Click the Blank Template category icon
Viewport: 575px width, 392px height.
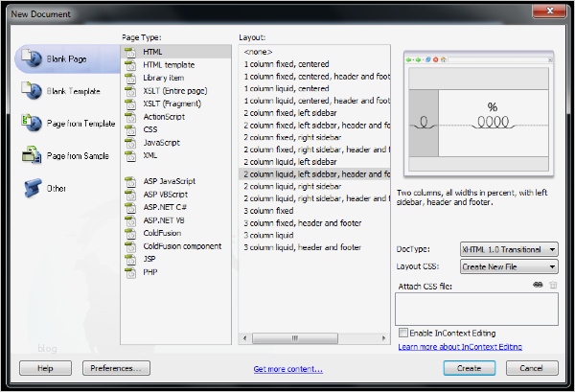32,90
